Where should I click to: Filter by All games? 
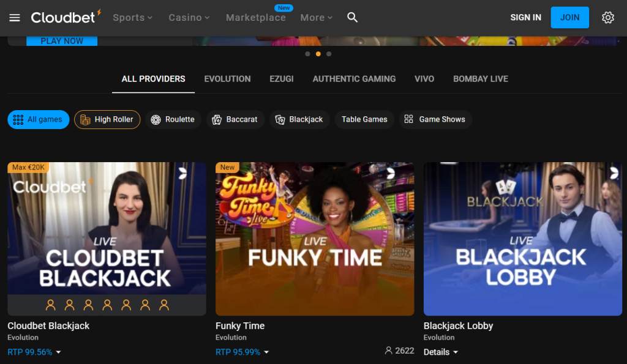coord(39,119)
